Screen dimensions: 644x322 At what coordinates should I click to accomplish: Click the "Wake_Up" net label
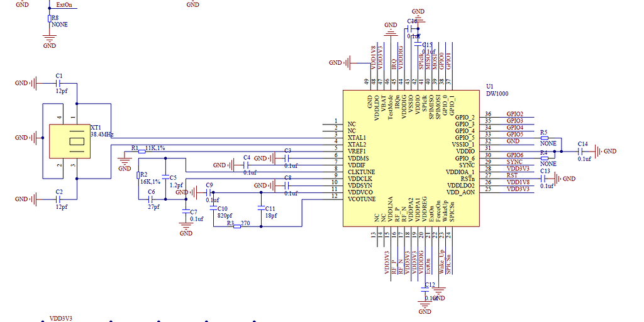pyautogui.click(x=441, y=262)
